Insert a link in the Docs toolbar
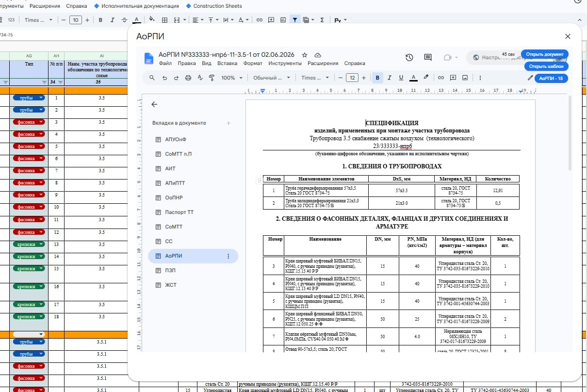Screen dimensions: 587x392 (441, 78)
